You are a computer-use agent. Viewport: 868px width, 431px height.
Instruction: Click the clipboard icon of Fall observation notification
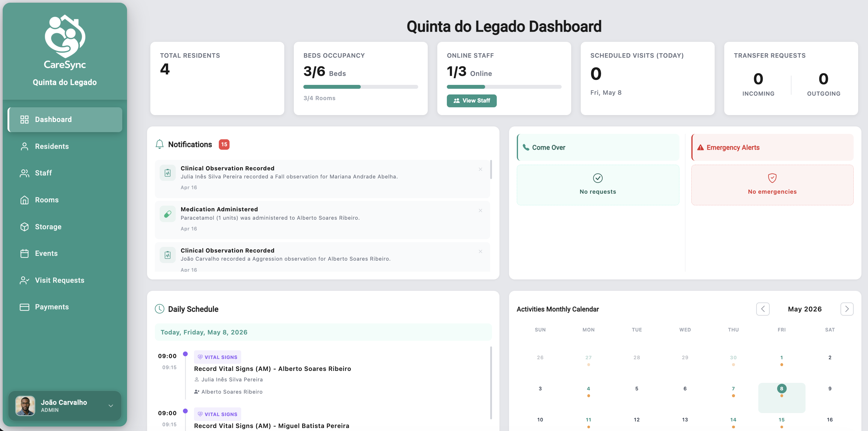(x=167, y=173)
